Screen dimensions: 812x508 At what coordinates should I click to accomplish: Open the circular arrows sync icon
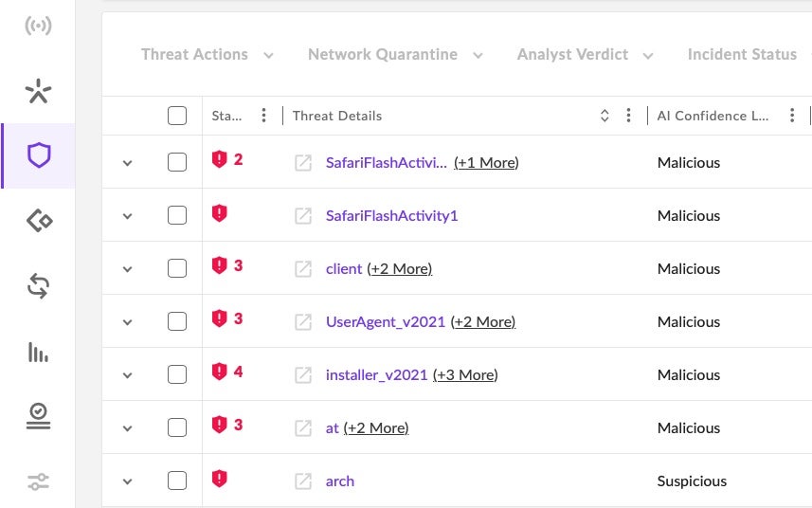pos(38,287)
